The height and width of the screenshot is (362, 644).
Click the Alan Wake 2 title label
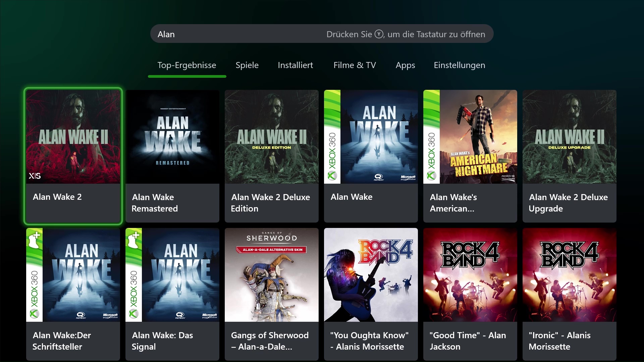click(x=57, y=197)
